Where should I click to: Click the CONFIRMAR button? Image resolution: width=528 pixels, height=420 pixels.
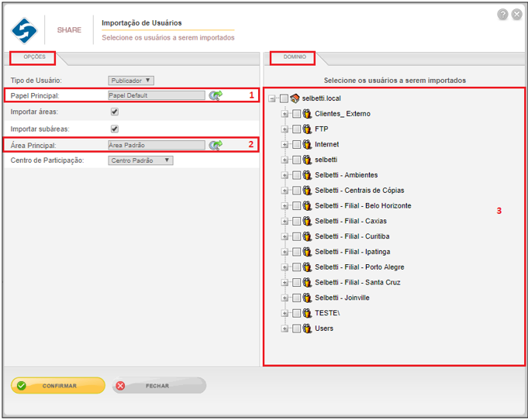tap(58, 386)
